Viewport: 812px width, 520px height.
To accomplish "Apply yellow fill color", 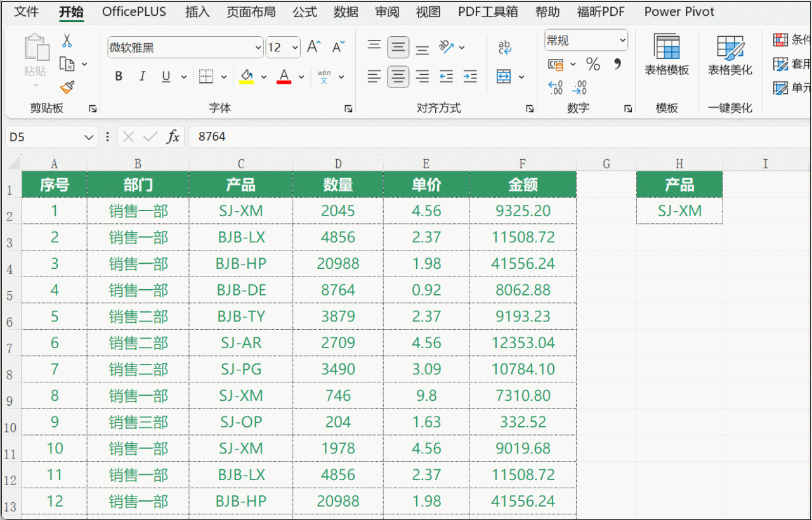I will tap(247, 77).
